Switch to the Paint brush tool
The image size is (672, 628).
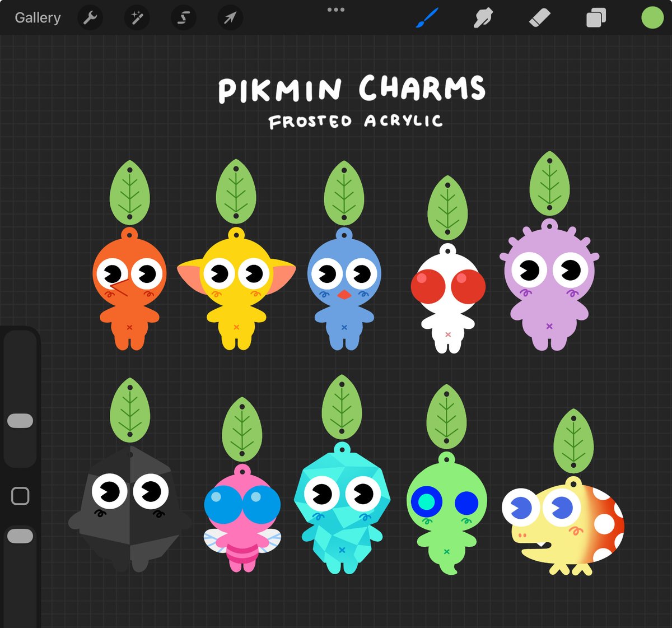point(424,17)
